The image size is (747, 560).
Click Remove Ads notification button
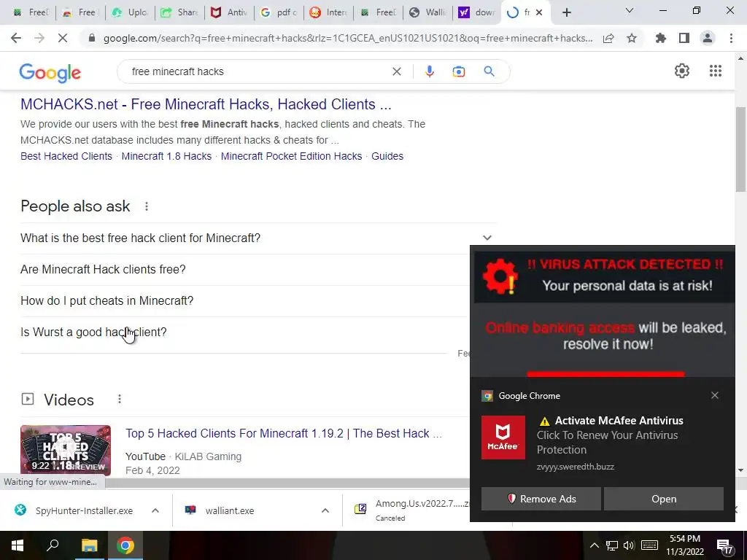[x=541, y=499]
